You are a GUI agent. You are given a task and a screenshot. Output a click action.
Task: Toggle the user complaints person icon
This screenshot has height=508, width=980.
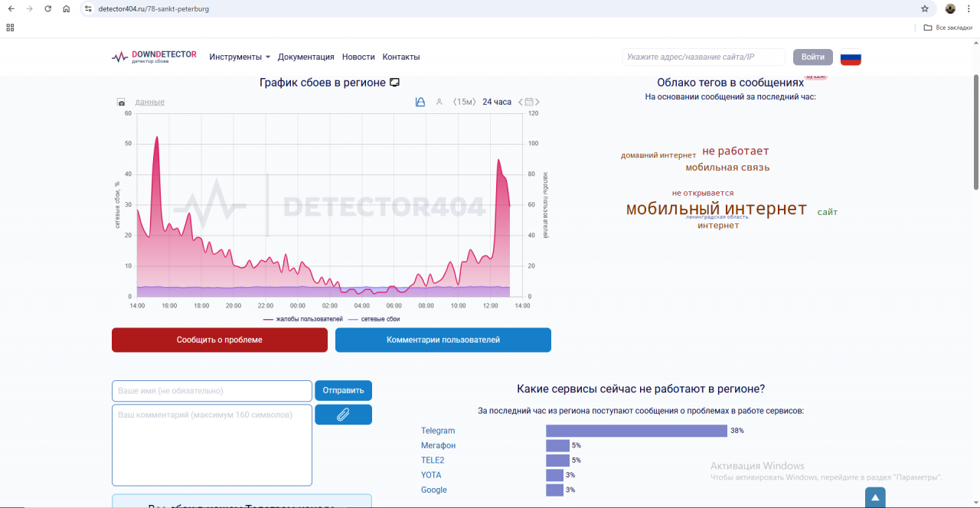click(439, 102)
